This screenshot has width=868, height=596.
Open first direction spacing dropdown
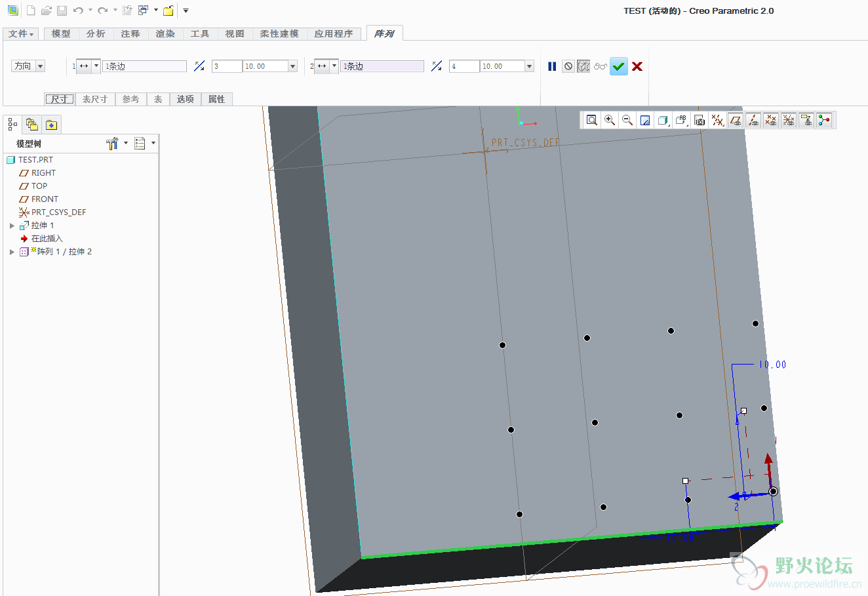[292, 66]
